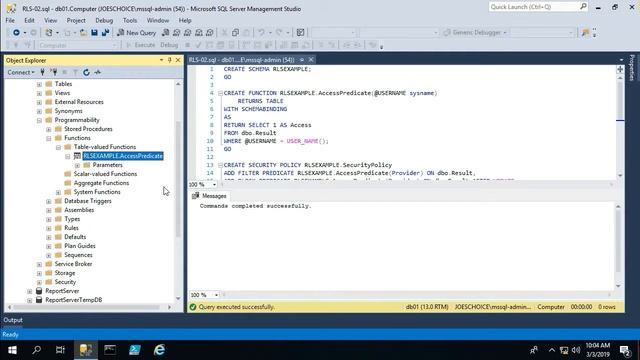Expand the Stored Procedures node
This screenshot has width=640, height=360.
(x=49, y=129)
